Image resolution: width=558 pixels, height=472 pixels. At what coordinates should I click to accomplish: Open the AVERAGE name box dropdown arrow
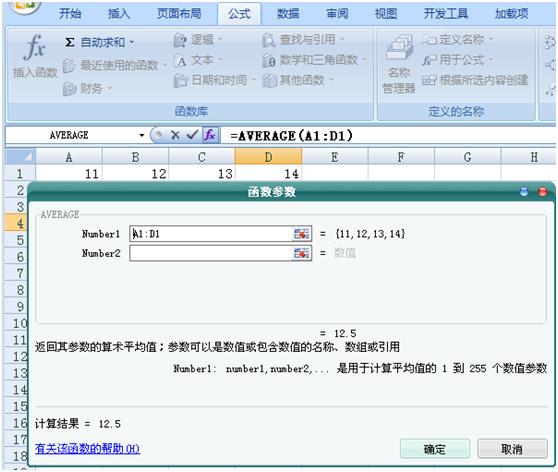[142, 135]
